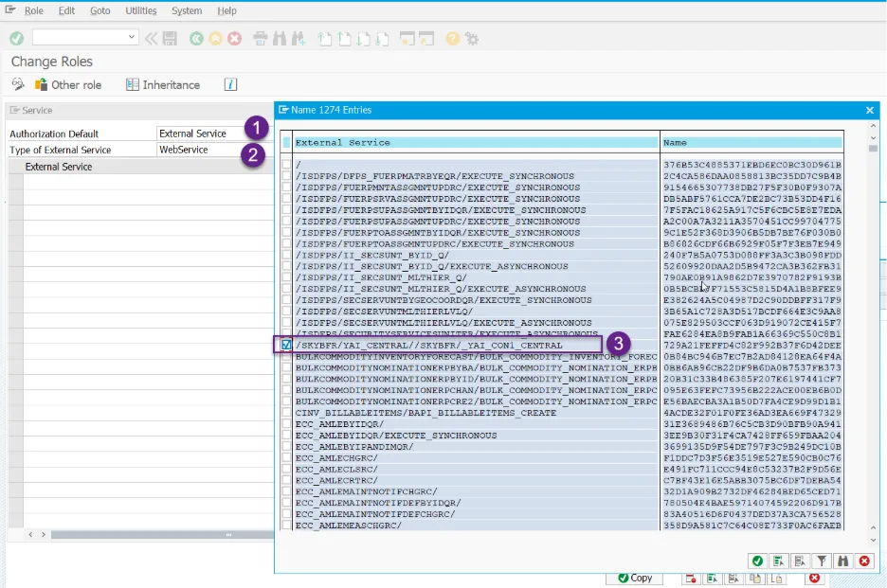
Task: Click the popup red Cancel button
Action: coord(864,561)
